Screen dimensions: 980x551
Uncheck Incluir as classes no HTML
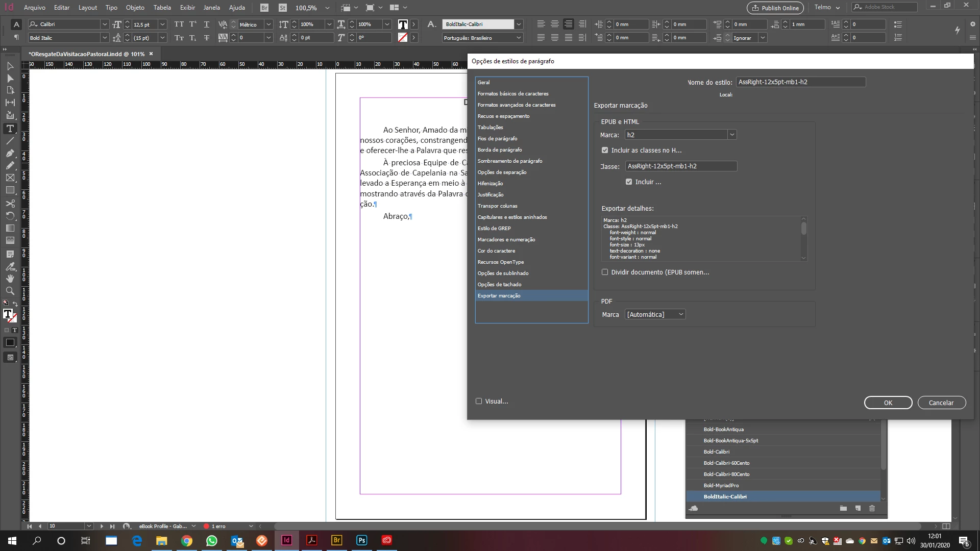605,151
